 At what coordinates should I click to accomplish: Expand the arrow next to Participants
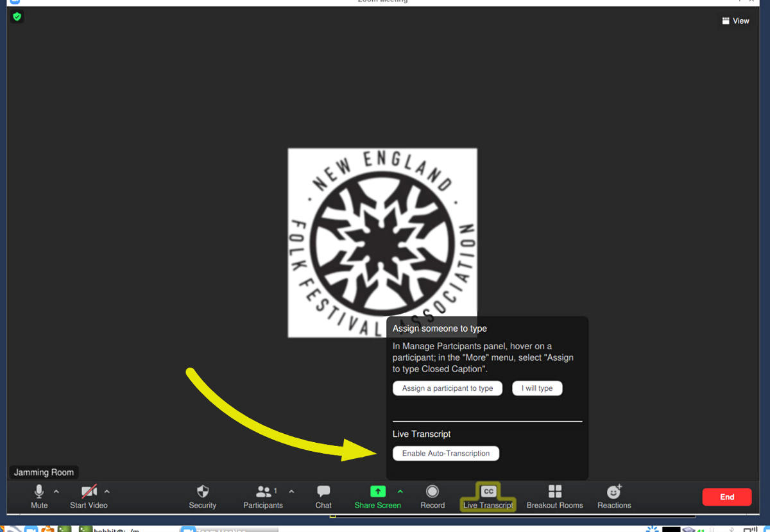pyautogui.click(x=291, y=492)
